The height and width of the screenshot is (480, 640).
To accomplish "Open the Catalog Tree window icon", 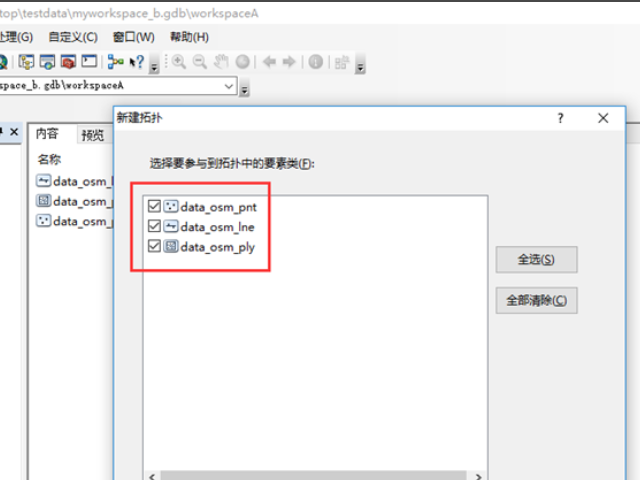I will click(27, 62).
